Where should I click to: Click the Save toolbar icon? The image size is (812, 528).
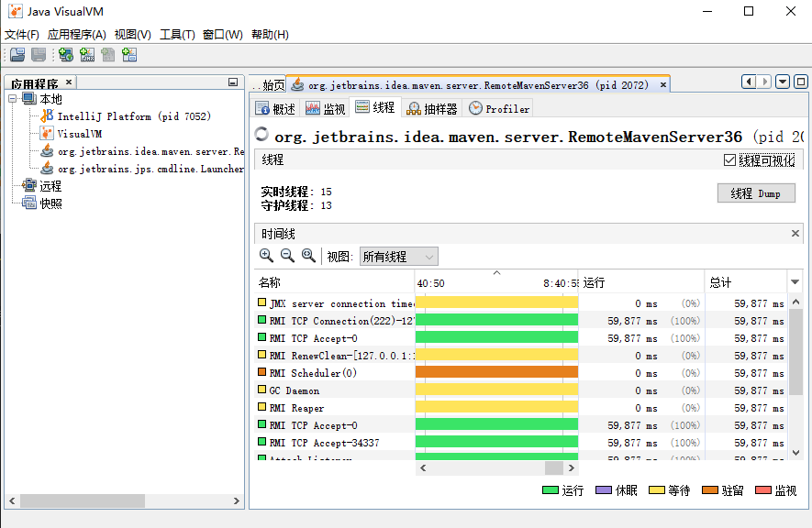click(39, 55)
